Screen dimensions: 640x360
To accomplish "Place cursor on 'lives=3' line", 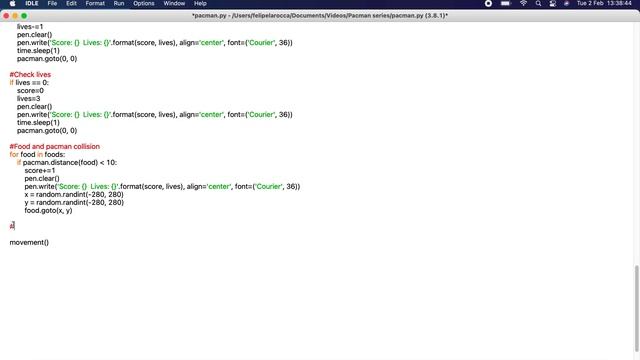I will coord(29,98).
